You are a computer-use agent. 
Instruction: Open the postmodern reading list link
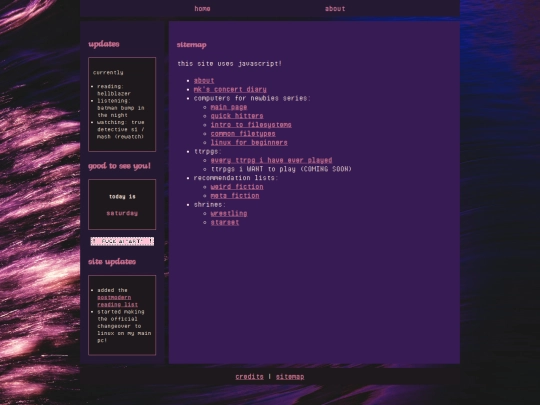(117, 301)
